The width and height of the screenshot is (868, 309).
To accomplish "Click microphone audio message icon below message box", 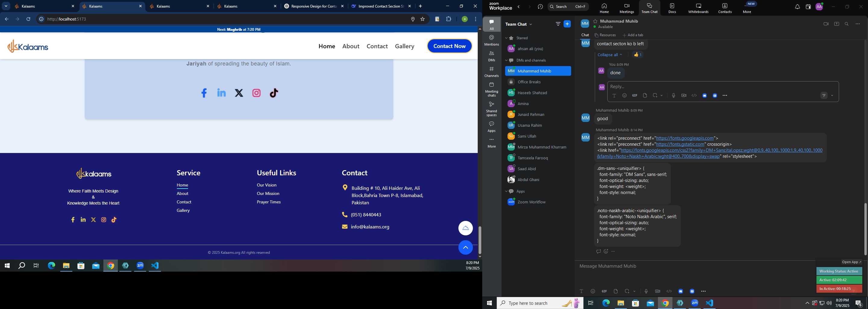I will 646,291.
